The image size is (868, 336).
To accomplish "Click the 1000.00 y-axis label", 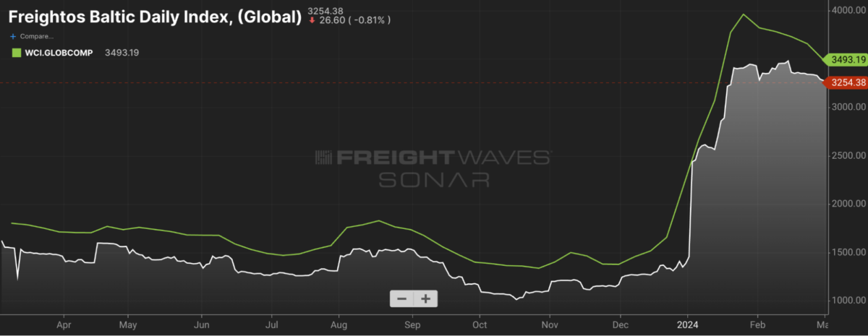I will pos(848,300).
